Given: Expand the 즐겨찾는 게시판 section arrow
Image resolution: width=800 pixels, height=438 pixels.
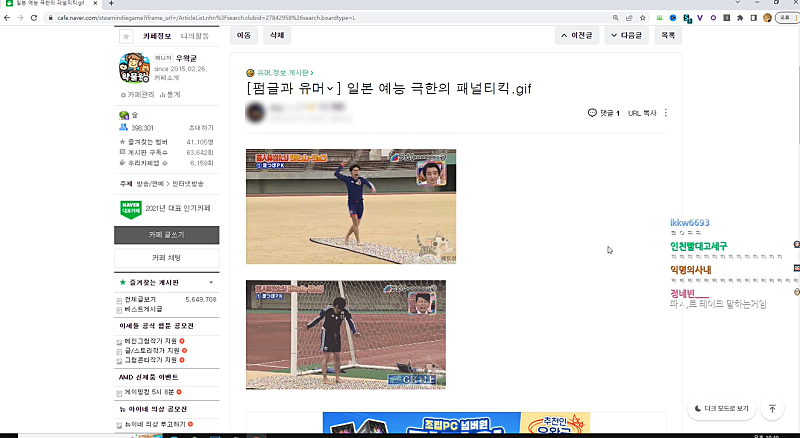Looking at the screenshot, I should (x=210, y=283).
